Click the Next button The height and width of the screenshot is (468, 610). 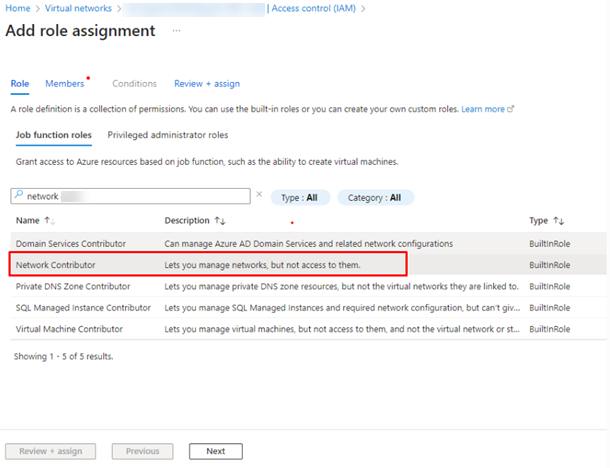[215, 451]
